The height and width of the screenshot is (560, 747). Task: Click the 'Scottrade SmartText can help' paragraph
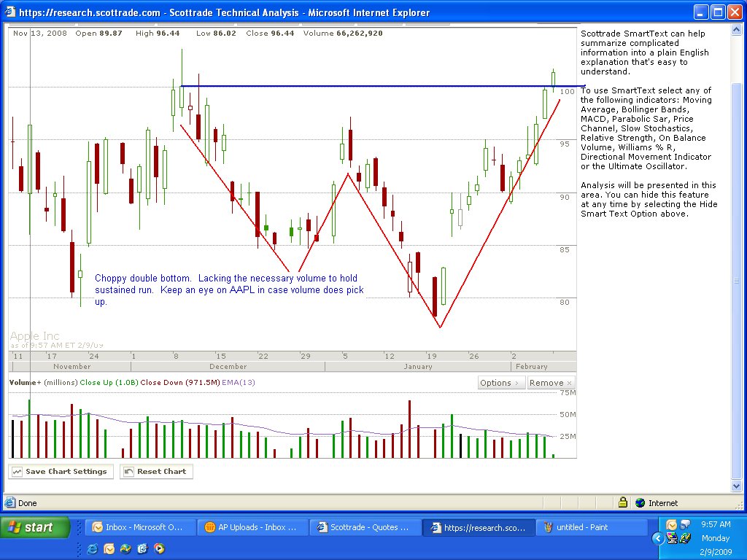tap(645, 52)
